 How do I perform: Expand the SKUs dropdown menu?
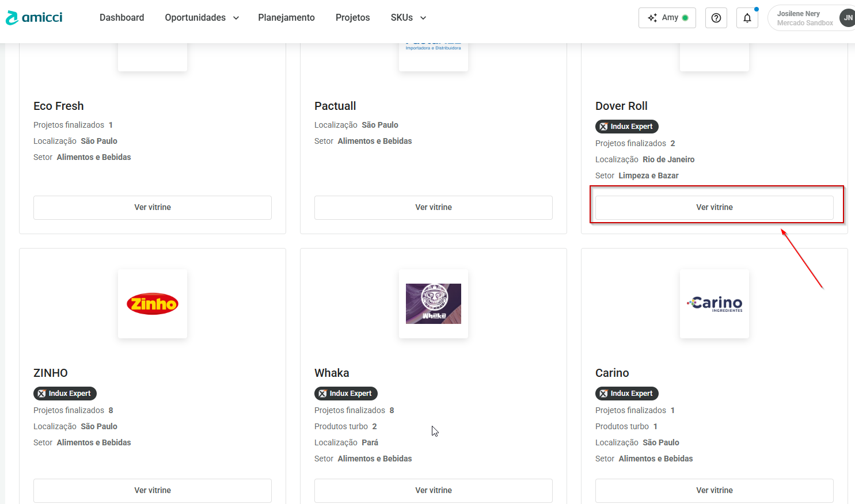(408, 18)
